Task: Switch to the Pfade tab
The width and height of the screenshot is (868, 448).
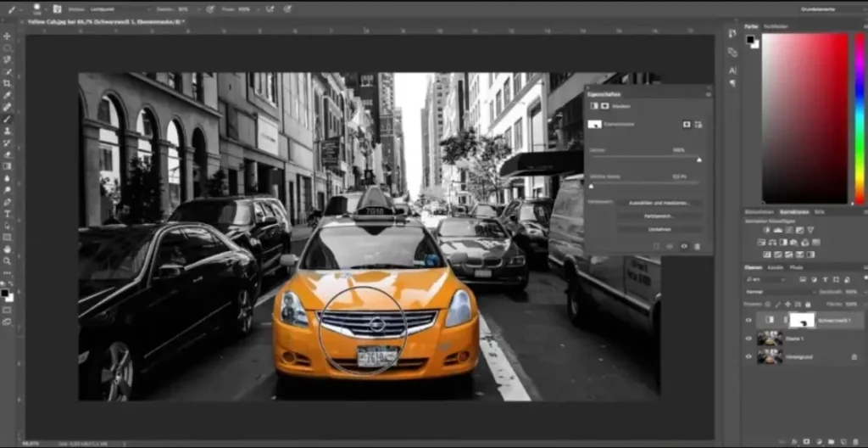Action: tap(796, 267)
